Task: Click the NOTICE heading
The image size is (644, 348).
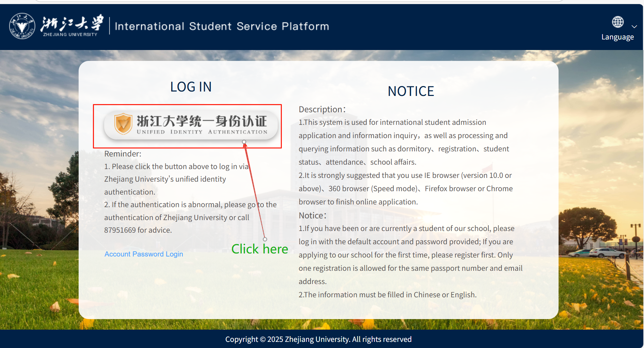Action: 410,92
